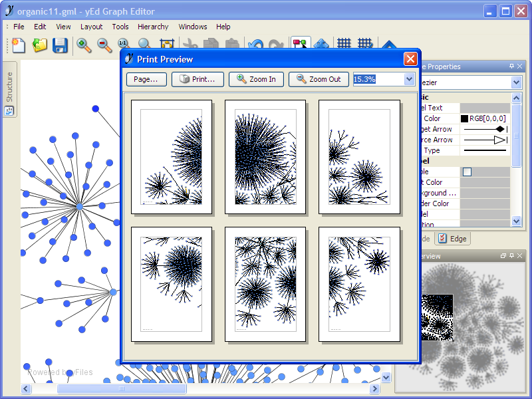This screenshot has height=399, width=532.
Task: Switch to the Edge properties tab
Action: 452,239
